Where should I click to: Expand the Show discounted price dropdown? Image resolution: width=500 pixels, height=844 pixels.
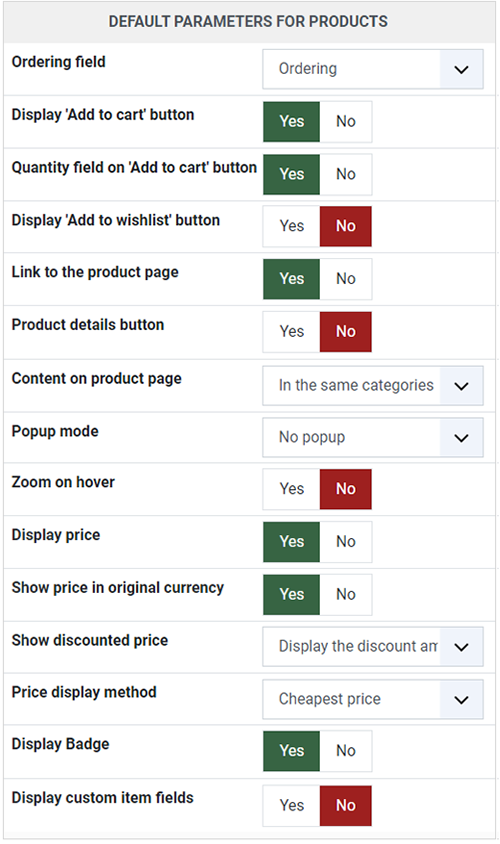tap(372, 646)
